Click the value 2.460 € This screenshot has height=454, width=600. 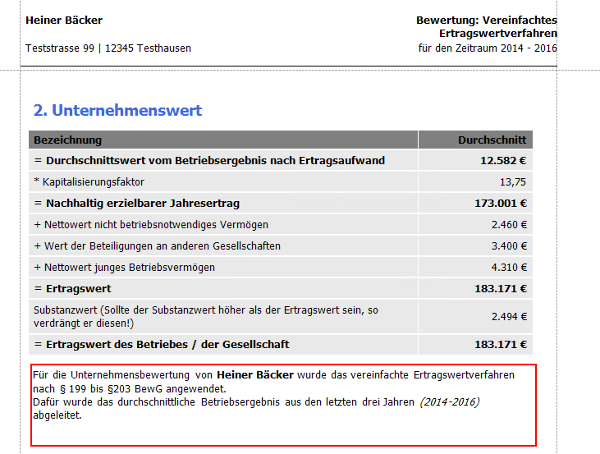click(x=509, y=225)
